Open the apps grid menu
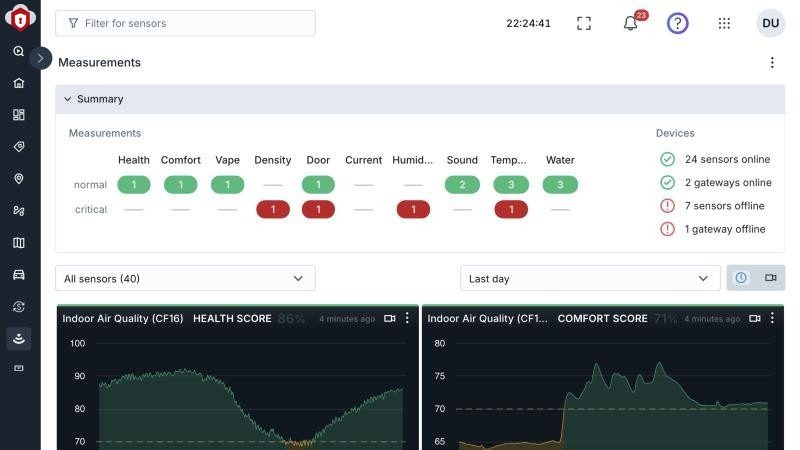The image size is (800, 450). pyautogui.click(x=724, y=23)
